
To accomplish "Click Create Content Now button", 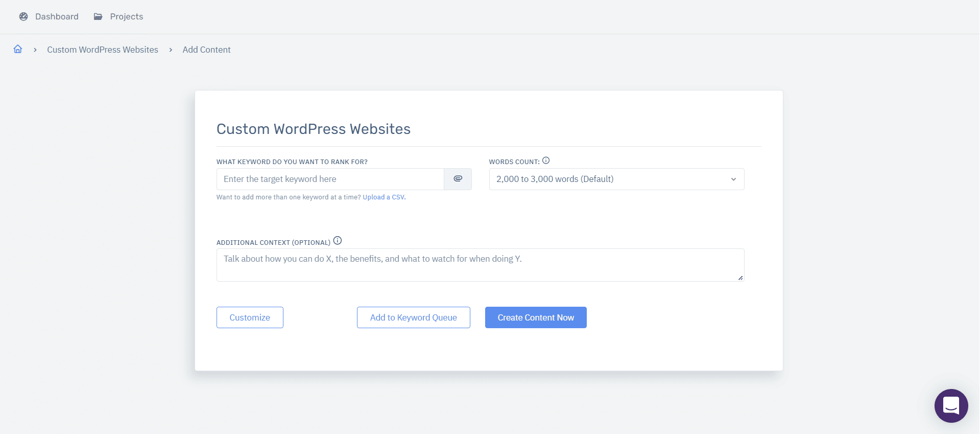I will click(x=536, y=317).
